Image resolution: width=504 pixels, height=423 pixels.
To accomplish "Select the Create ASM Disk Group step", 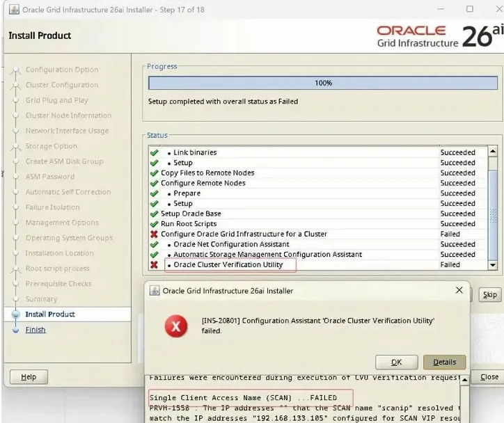I will click(x=64, y=161).
